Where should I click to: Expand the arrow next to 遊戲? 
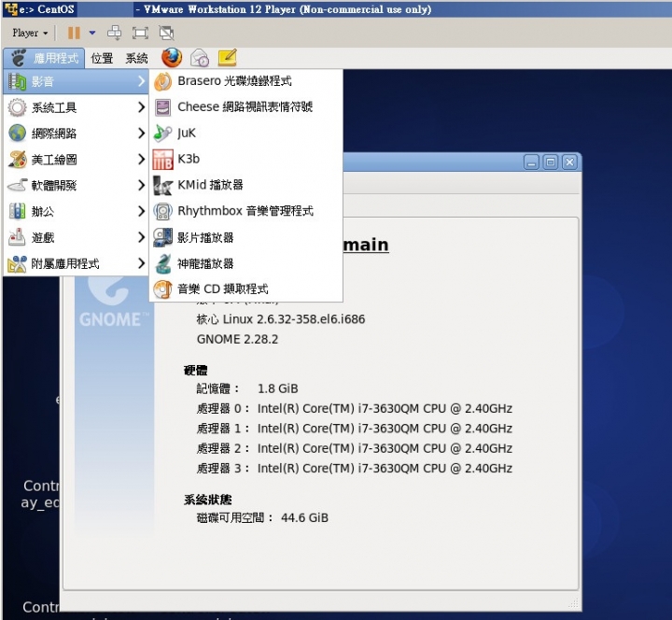(141, 237)
